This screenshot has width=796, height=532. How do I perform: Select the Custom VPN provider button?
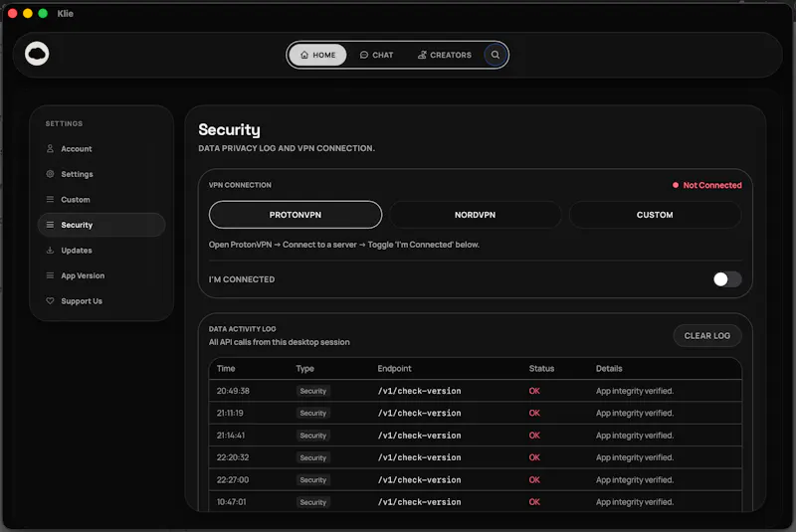tap(655, 215)
